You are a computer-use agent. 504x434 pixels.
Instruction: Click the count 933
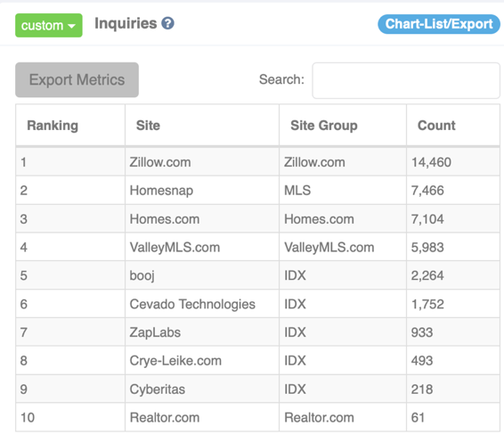click(422, 332)
